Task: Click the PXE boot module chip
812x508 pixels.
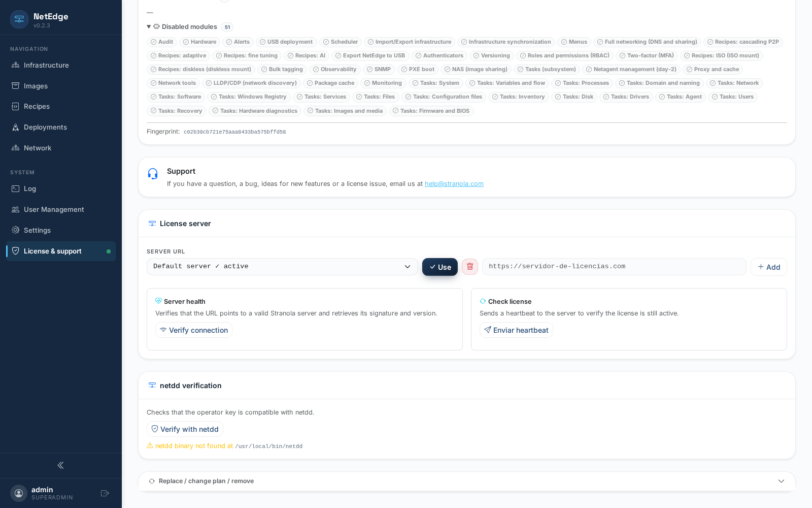Action: coord(418,70)
